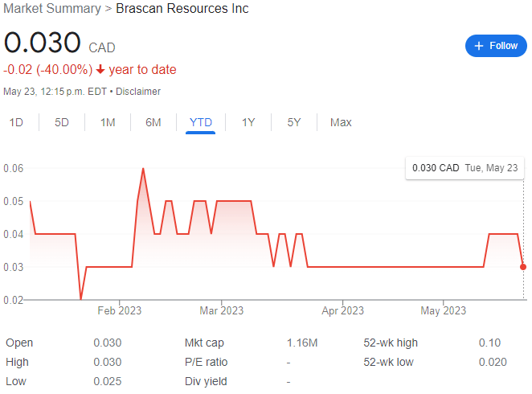This screenshot has width=532, height=394.
Task: Click the 0.05 y-axis label
Action: [x=13, y=201]
